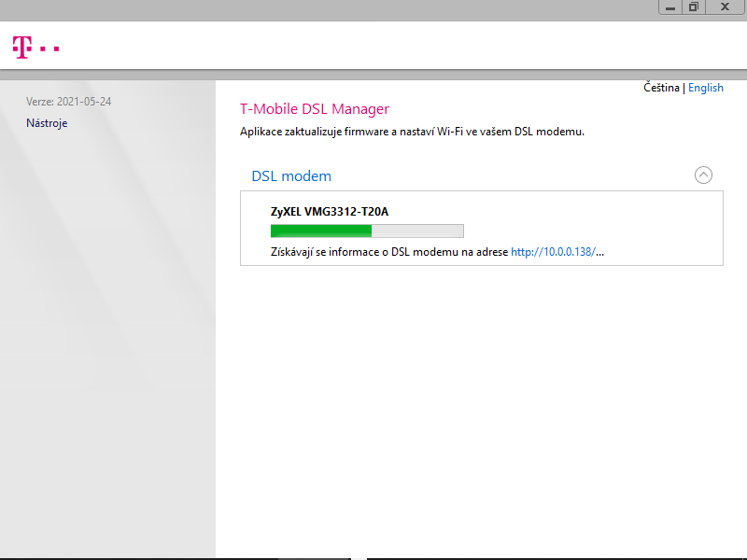The height and width of the screenshot is (560, 747).
Task: Restore down the DSL Manager window
Action: pos(694,7)
